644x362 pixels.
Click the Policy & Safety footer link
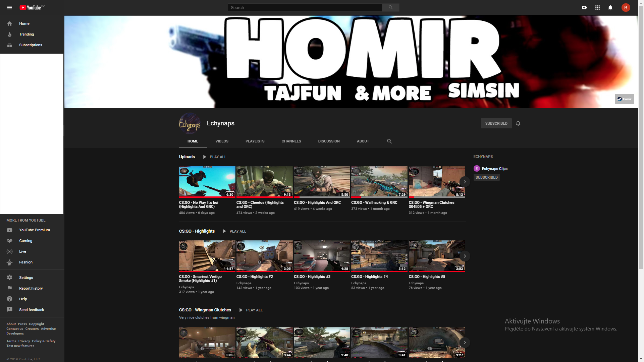click(x=44, y=341)
